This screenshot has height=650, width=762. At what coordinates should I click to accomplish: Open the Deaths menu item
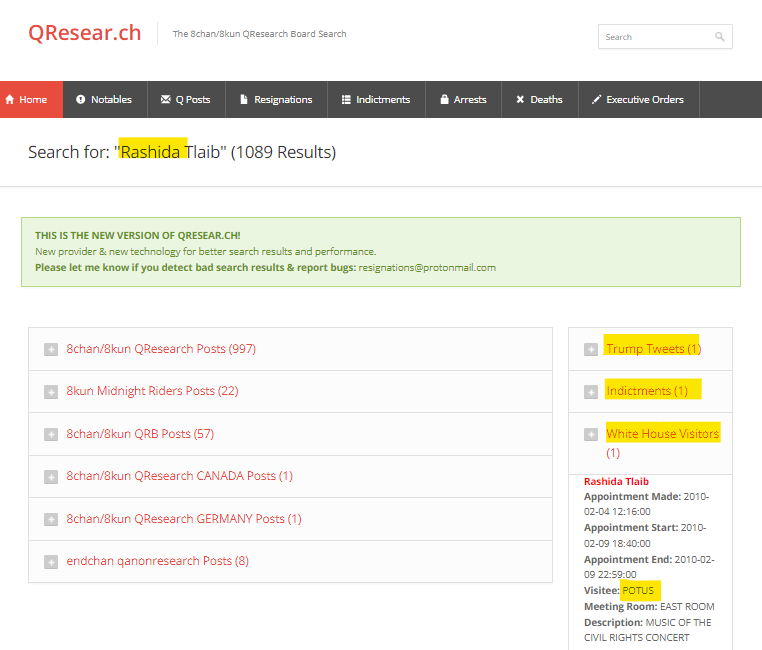540,100
